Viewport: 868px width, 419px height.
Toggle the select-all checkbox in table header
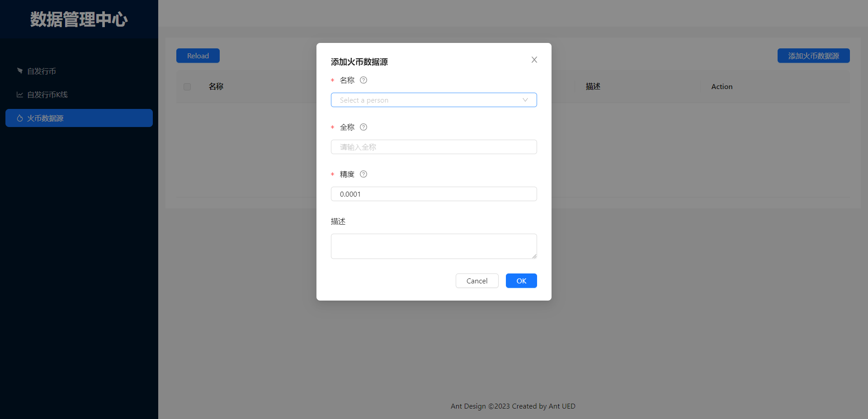click(x=187, y=86)
